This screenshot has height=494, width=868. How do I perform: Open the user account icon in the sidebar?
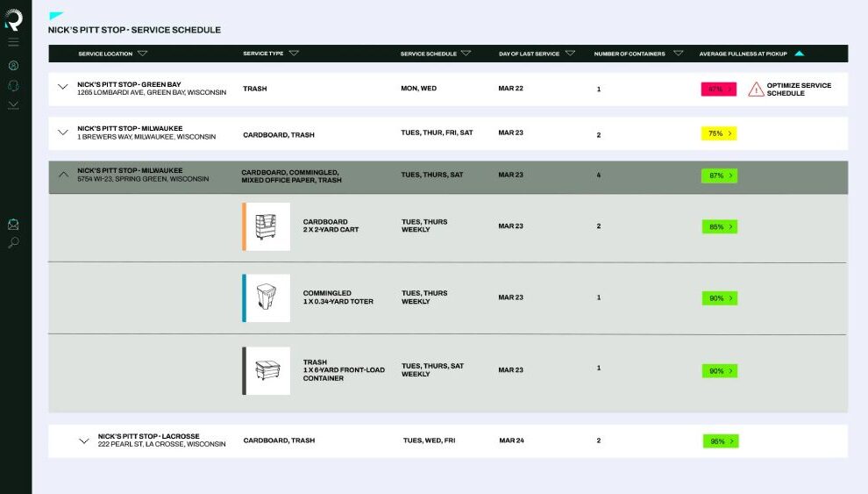coord(13,66)
